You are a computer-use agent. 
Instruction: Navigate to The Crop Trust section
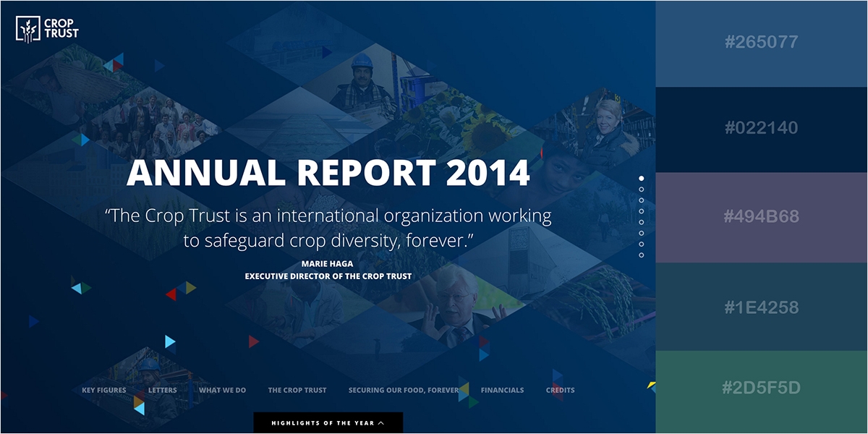click(x=297, y=391)
